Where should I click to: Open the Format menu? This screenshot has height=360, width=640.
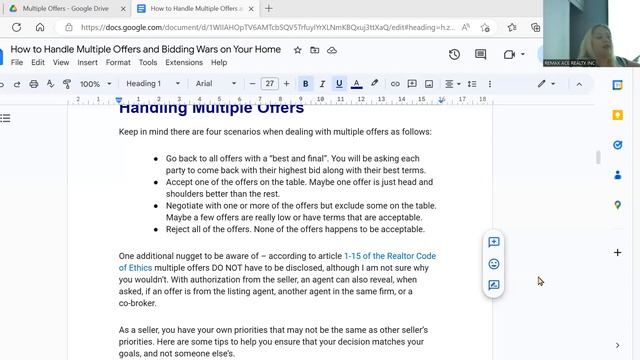click(118, 62)
